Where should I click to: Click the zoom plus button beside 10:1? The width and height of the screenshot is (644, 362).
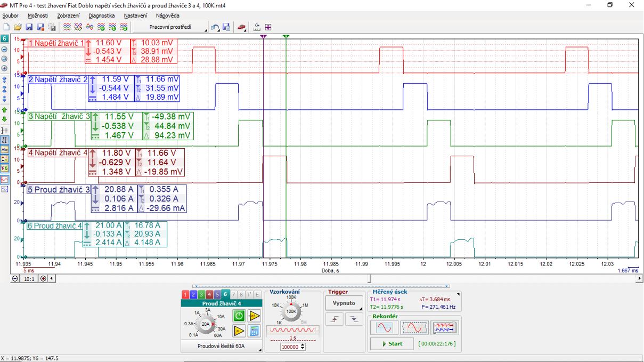(x=43, y=278)
